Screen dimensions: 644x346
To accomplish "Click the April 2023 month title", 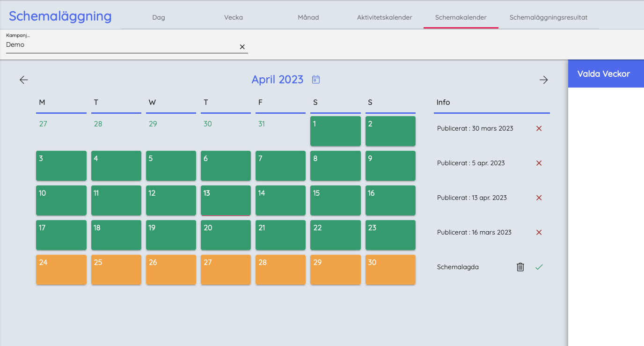I will coord(277,80).
